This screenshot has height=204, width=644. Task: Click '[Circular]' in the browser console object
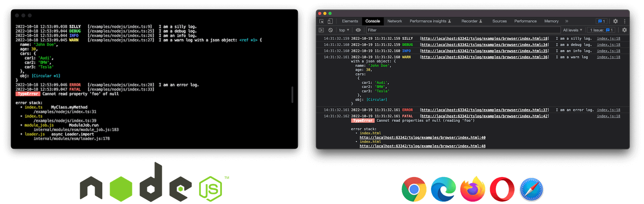pyautogui.click(x=377, y=99)
